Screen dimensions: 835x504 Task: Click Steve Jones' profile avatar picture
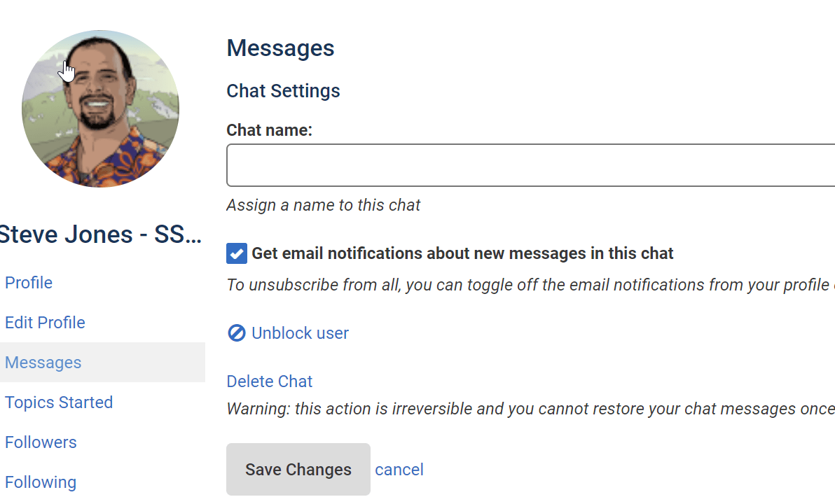(x=100, y=108)
